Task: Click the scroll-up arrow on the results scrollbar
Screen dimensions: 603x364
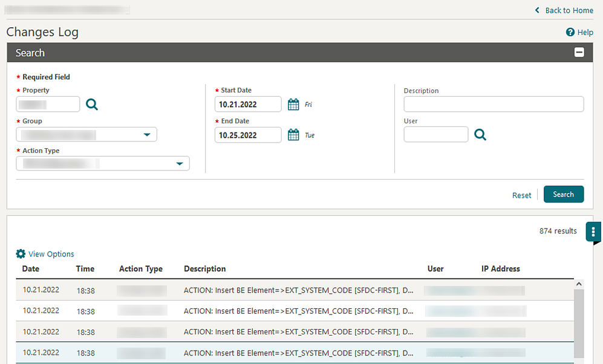Action: point(579,283)
